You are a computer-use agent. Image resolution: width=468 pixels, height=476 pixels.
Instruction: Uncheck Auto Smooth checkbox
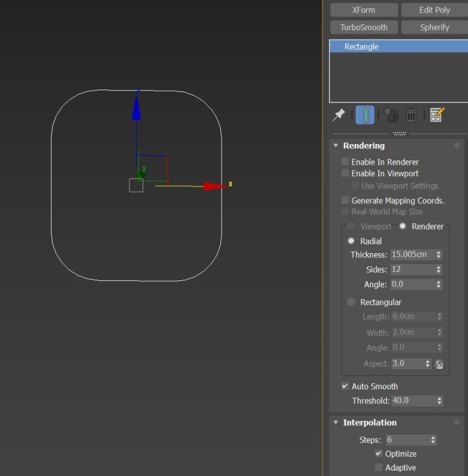tap(345, 386)
